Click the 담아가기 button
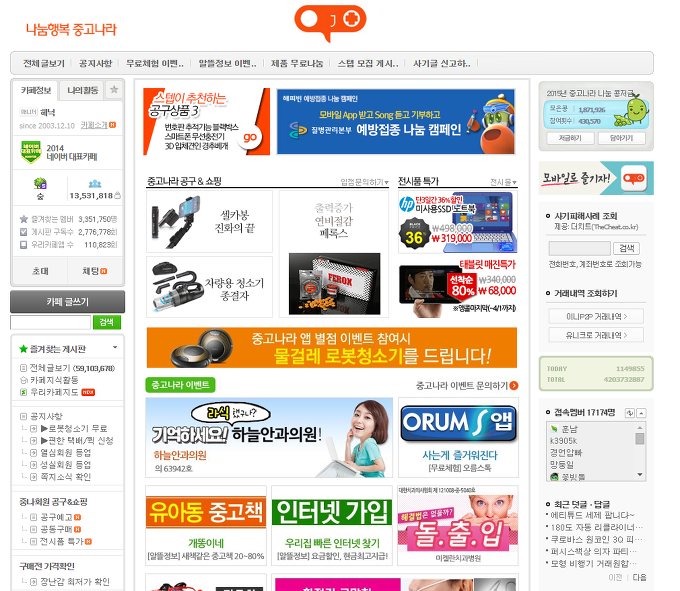Image resolution: width=680 pixels, height=591 pixels. coord(621,138)
